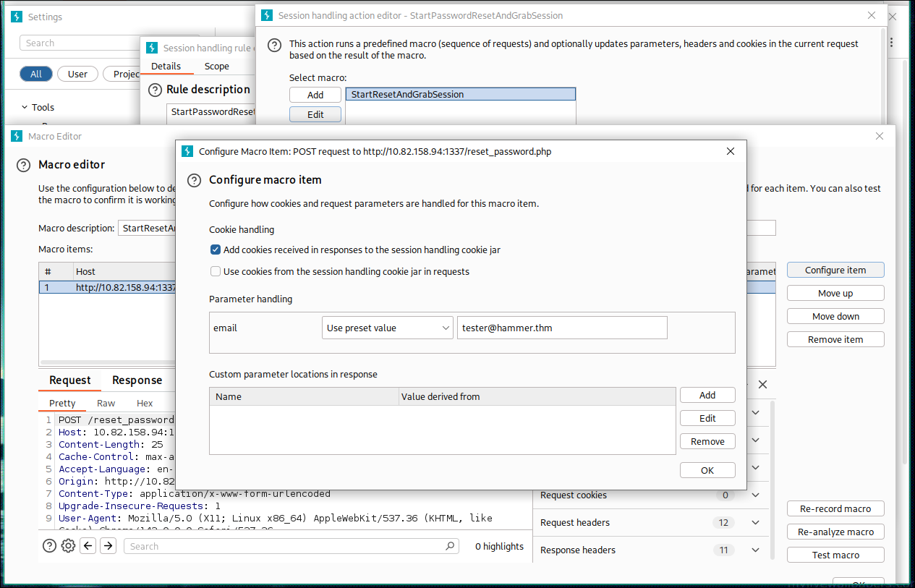Switch to the Response tab
This screenshot has width=915, height=588.
click(137, 380)
